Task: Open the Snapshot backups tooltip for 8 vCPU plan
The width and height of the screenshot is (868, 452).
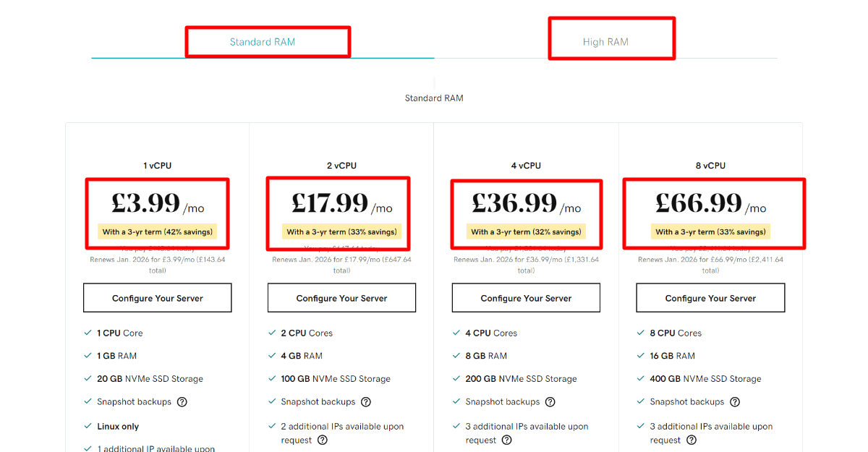Action: coord(735,401)
